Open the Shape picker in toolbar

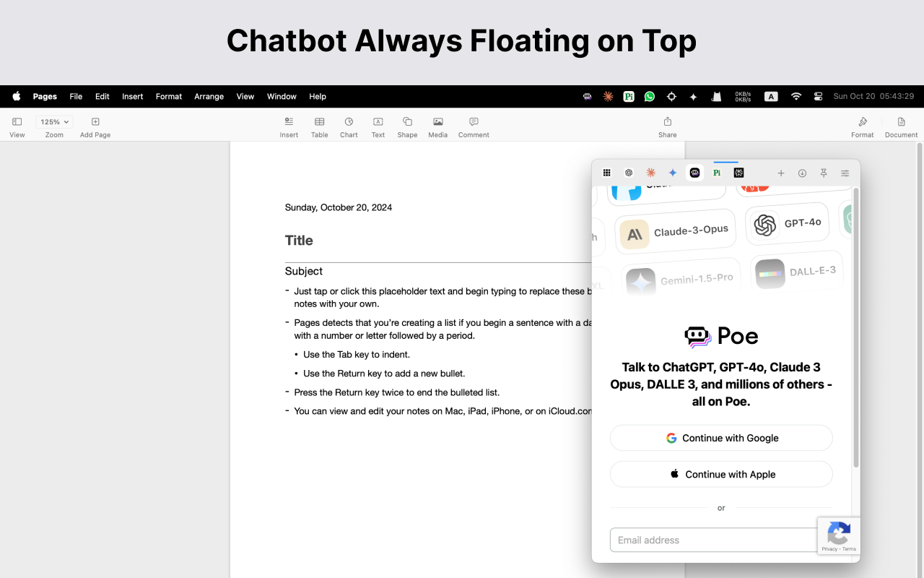coord(407,126)
